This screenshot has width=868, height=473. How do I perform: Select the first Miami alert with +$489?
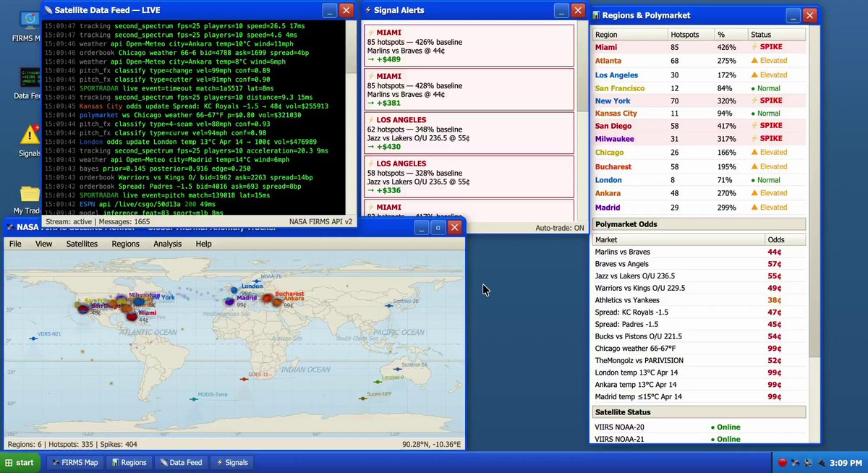point(469,46)
